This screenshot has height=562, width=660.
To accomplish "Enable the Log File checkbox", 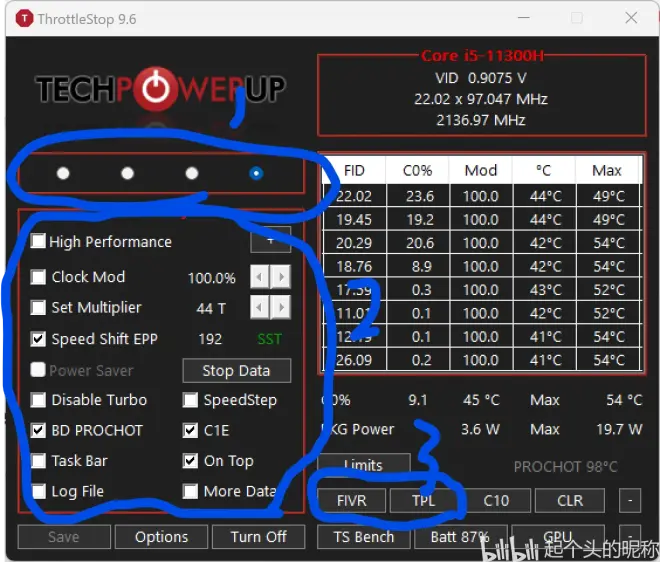I will (38, 491).
